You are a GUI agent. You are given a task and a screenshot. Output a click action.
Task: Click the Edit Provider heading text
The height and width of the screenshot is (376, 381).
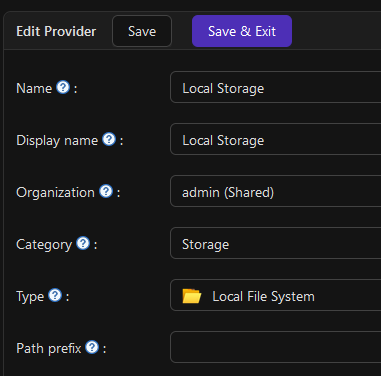point(56,31)
